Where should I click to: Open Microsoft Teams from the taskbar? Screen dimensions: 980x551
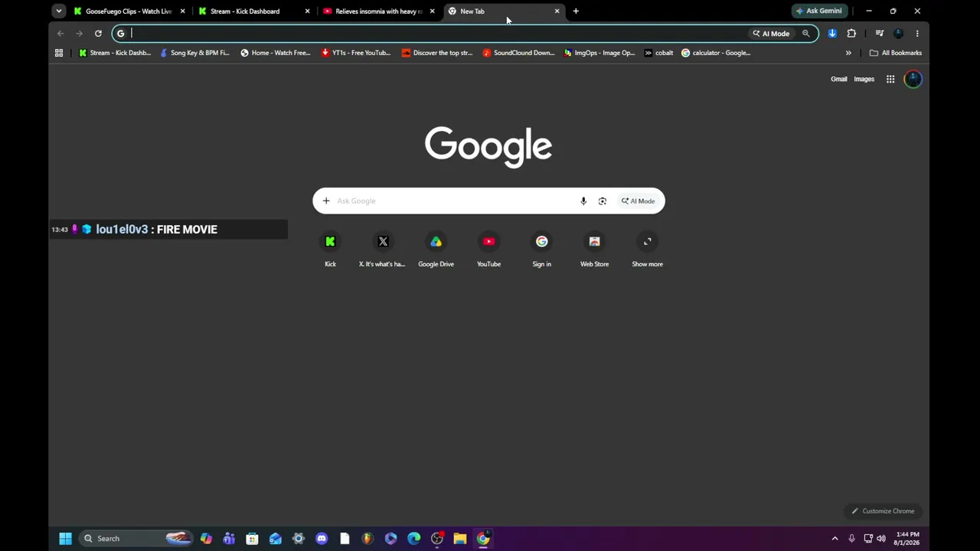pos(229,539)
